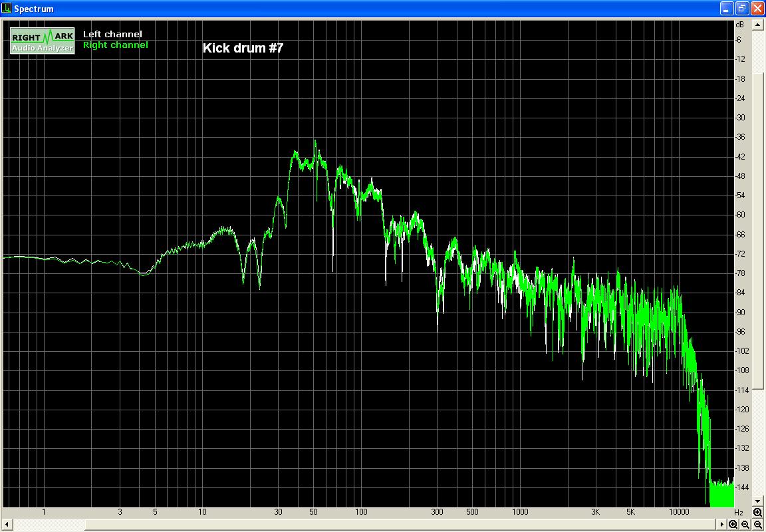The width and height of the screenshot is (766, 532).
Task: Restore down the Spectrum window
Action: pyautogui.click(x=742, y=8)
